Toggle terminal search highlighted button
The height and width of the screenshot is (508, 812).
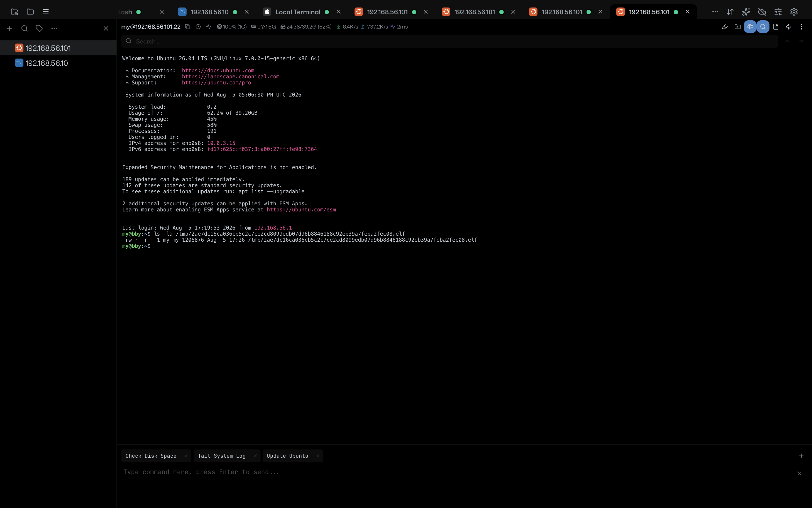[763, 27]
